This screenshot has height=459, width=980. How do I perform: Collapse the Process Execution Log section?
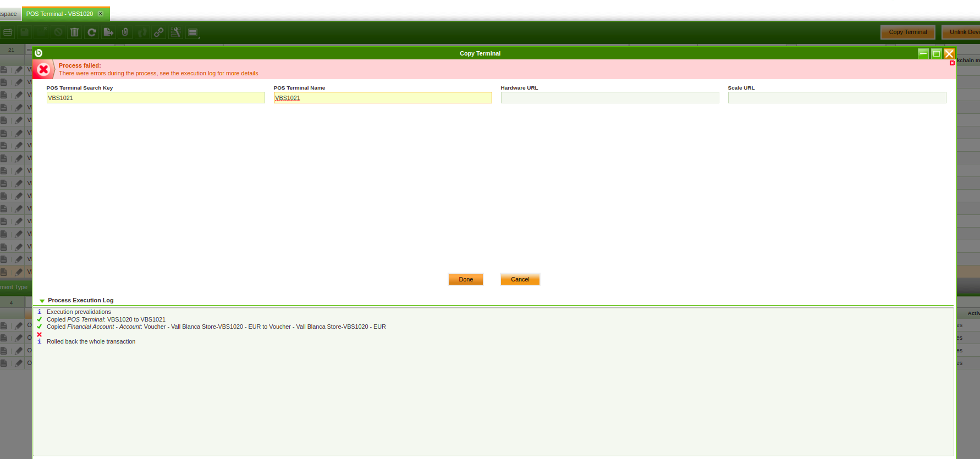[42, 301]
